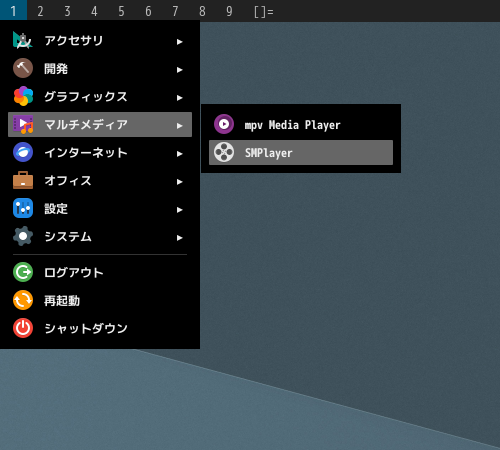Click the hammer icon for 開発
This screenshot has width=500, height=450.
pyautogui.click(x=23, y=68)
